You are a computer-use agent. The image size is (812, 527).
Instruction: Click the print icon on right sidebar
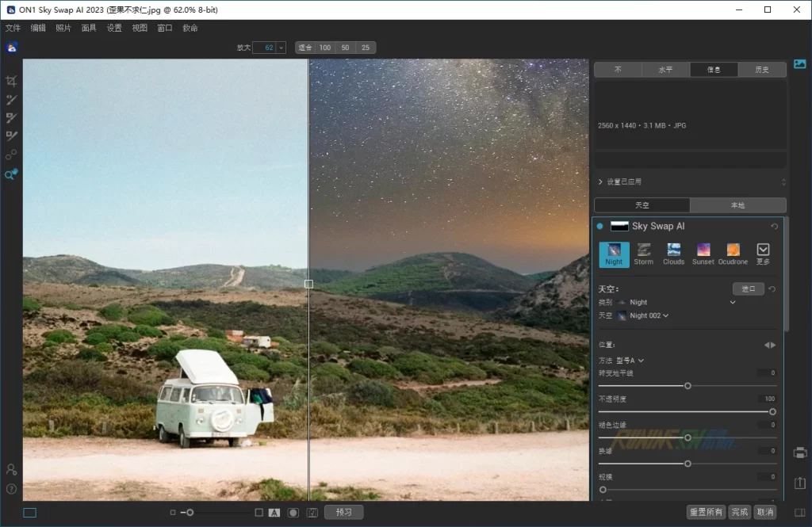pyautogui.click(x=799, y=453)
